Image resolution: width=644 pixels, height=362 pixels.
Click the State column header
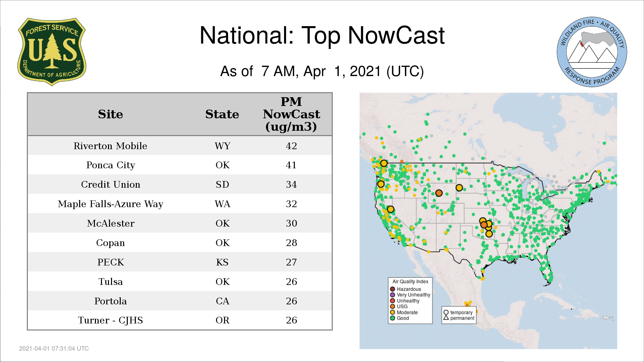coord(222,114)
